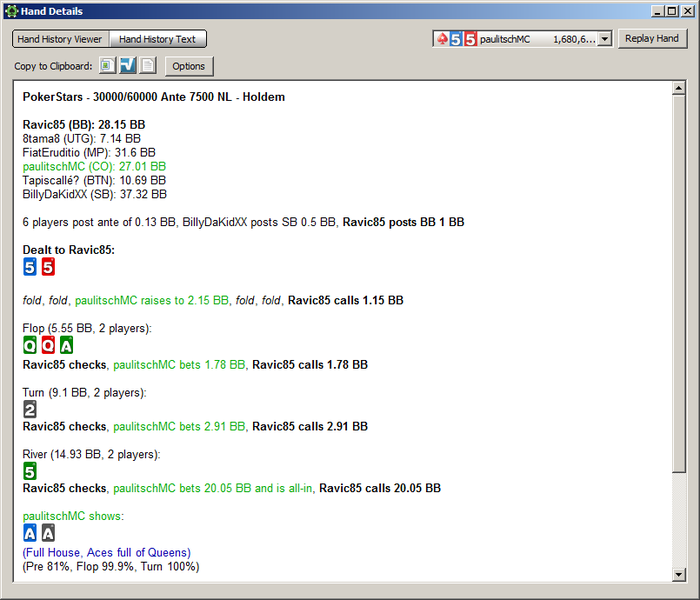Click the 'BillyDaKidXX (SB): 37.32 BB' line
Screen dimensions: 700x600
click(x=95, y=194)
